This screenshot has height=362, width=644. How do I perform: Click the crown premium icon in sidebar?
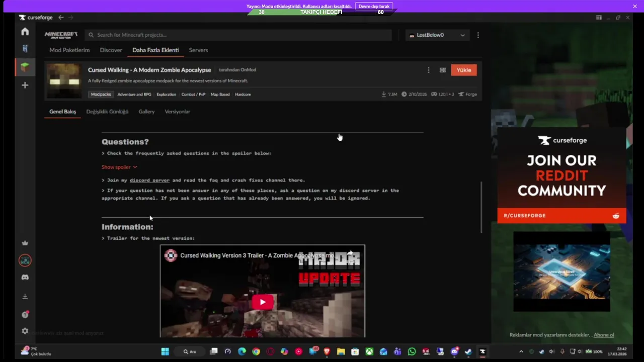click(25, 243)
